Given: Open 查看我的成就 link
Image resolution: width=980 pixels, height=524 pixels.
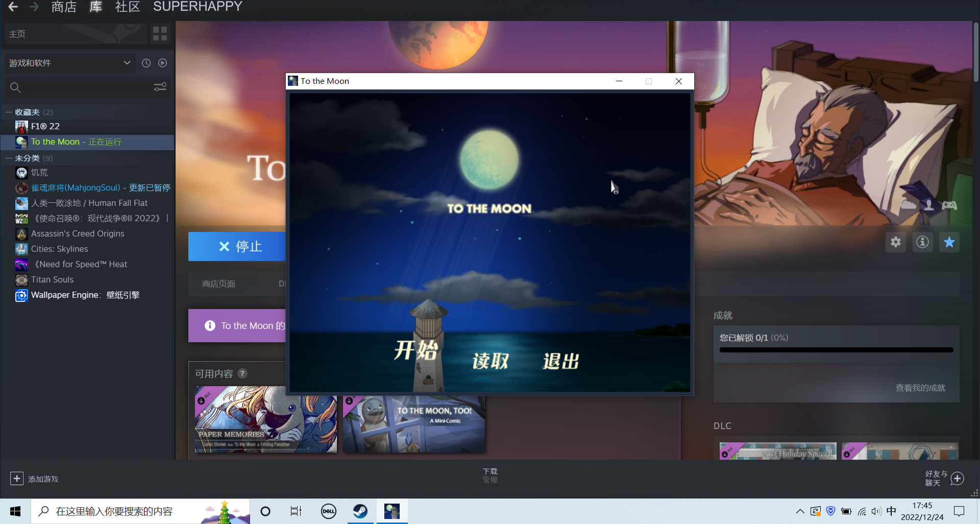Looking at the screenshot, I should pyautogui.click(x=920, y=388).
